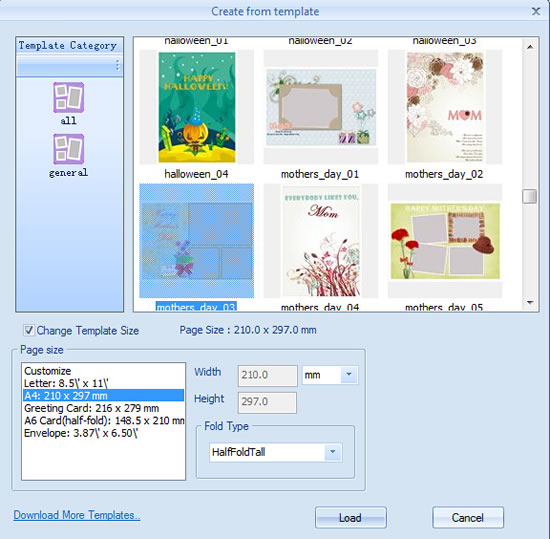Click the Load button
The image size is (550, 539).
tap(351, 518)
